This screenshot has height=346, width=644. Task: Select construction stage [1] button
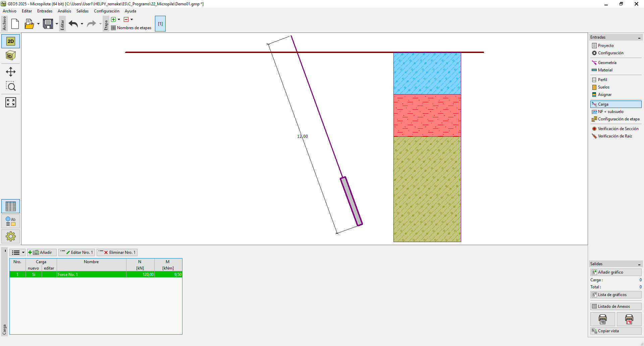click(x=160, y=24)
